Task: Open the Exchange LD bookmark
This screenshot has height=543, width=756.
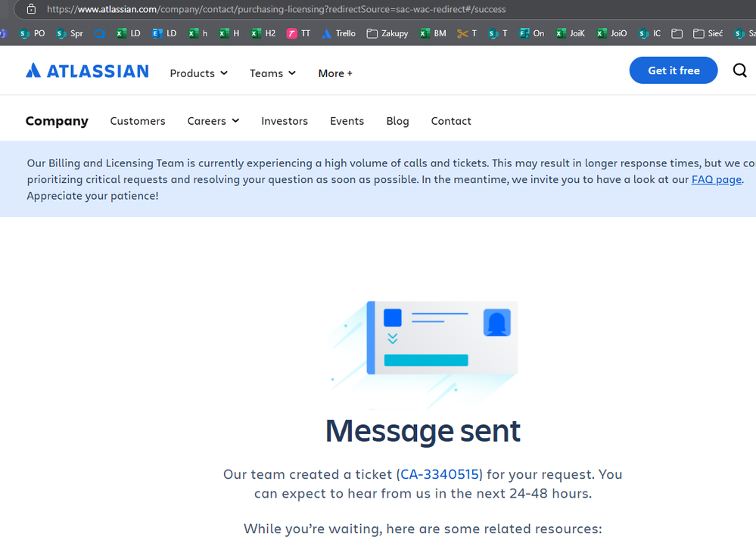Action: (x=164, y=33)
